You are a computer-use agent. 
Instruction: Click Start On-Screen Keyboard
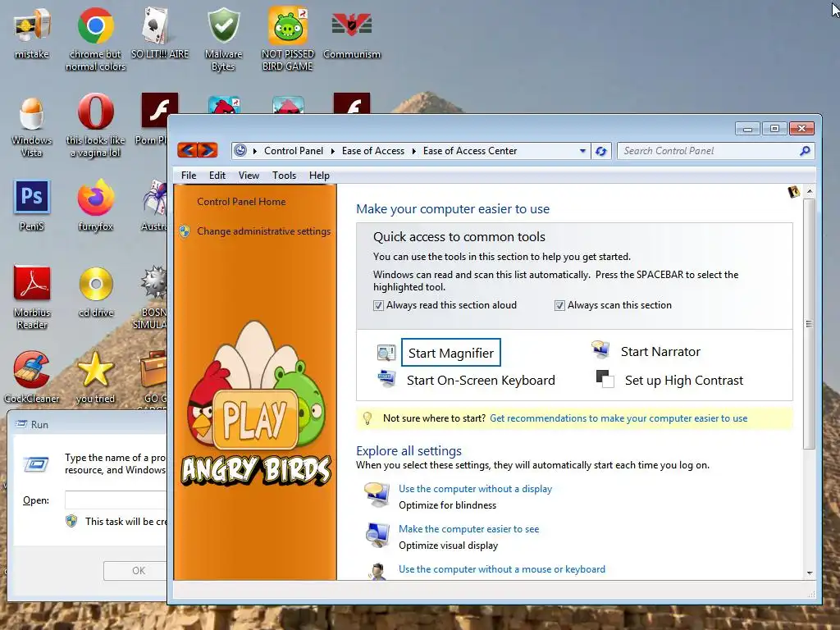[481, 381]
